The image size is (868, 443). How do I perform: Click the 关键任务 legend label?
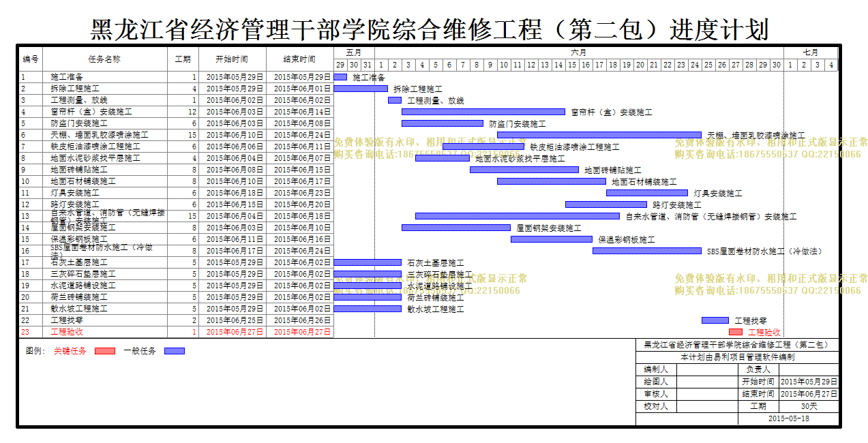point(70,351)
